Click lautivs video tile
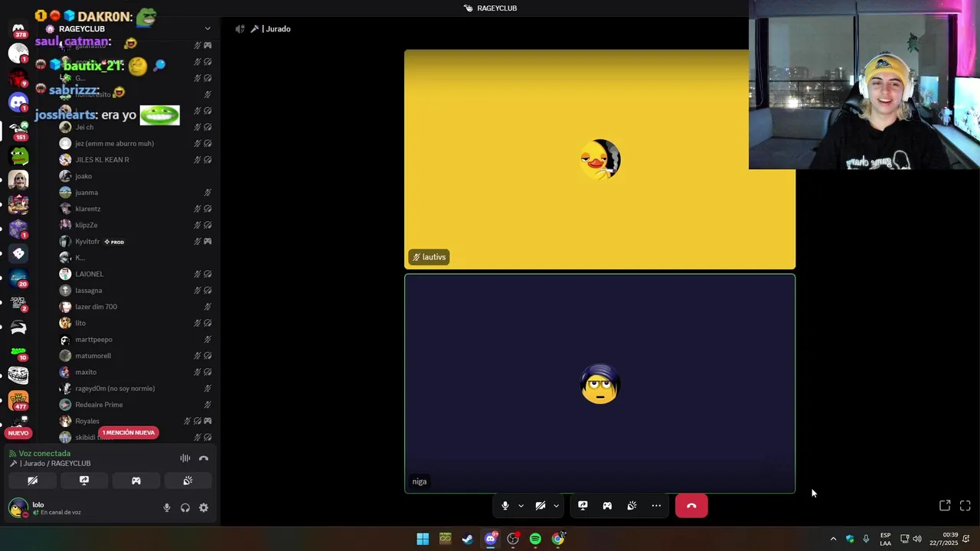The width and height of the screenshot is (980, 551). coord(599,159)
